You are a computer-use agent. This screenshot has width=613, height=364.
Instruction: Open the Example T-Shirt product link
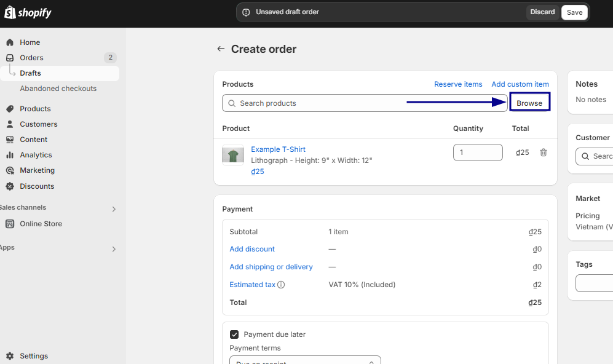(x=278, y=149)
